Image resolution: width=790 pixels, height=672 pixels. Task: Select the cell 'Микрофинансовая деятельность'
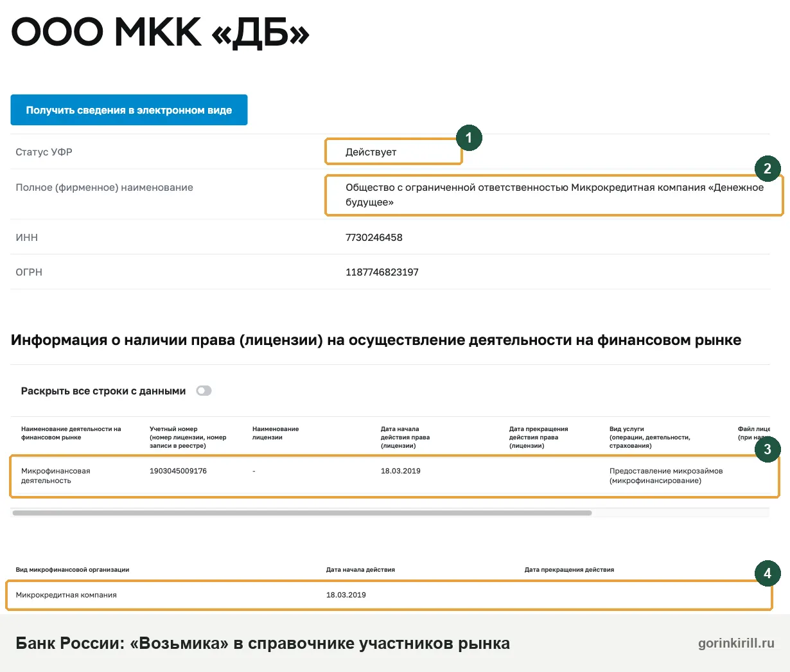click(55, 475)
